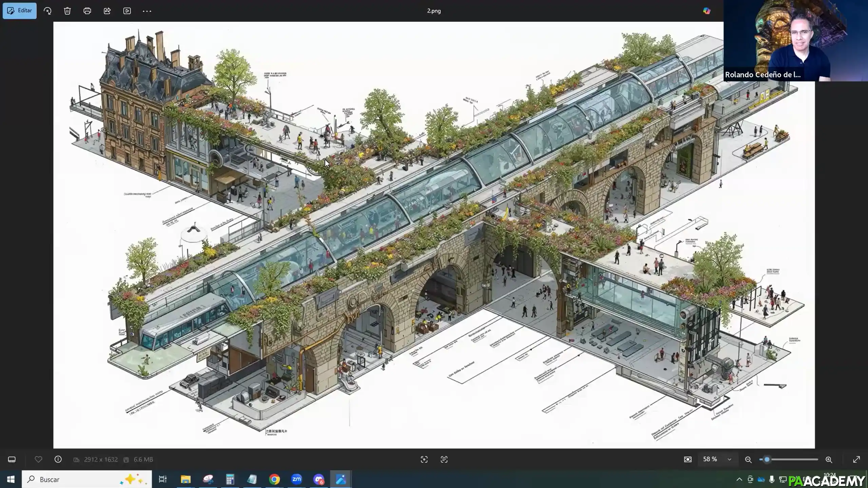The height and width of the screenshot is (488, 868).
Task: Start slideshow with the play icon
Action: [x=127, y=11]
